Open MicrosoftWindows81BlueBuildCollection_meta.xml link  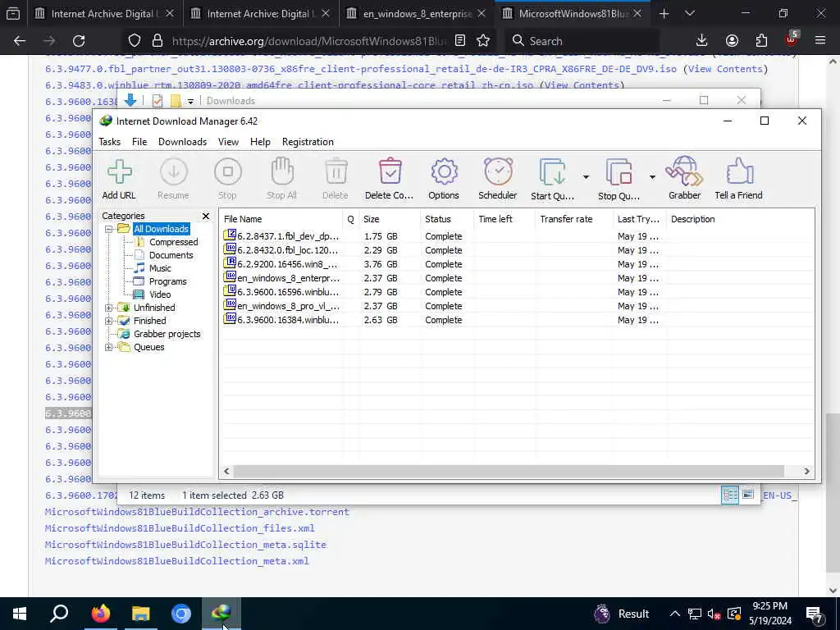tap(177, 561)
